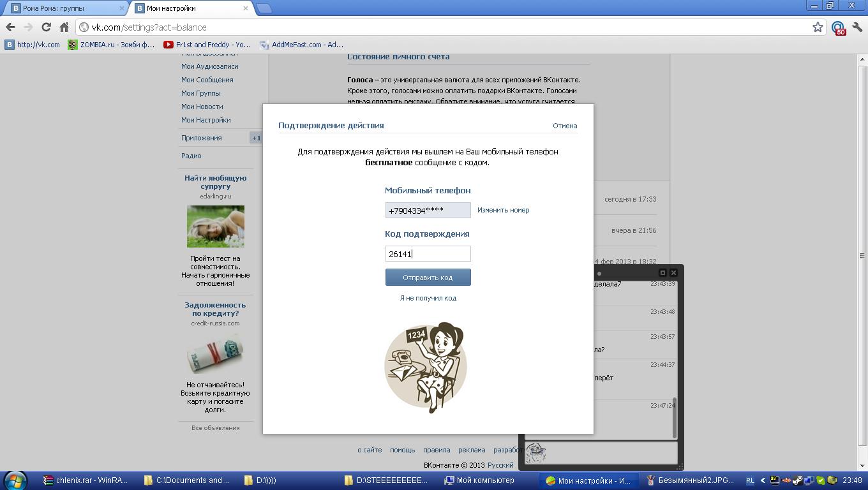Open the Найти любящую супругу ad
This screenshot has height=490, width=868.
pos(215,182)
